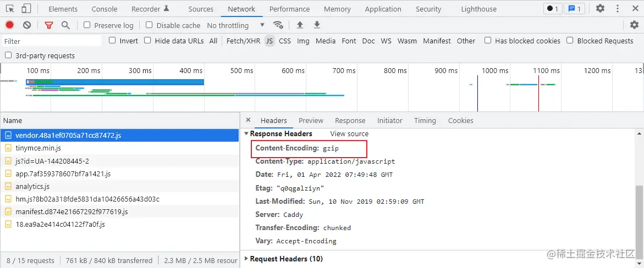
Task: Enable Disable cache checkbox
Action: click(149, 25)
